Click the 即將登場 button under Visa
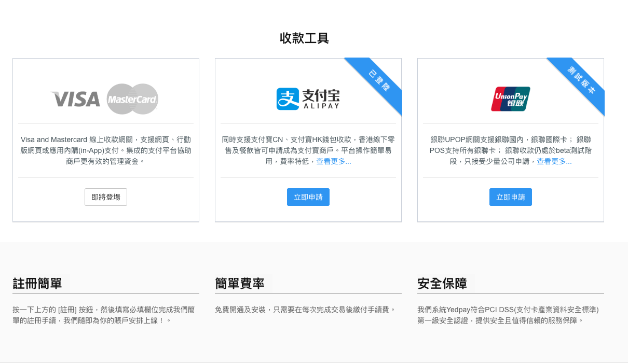This screenshot has height=364, width=628. coord(106,197)
